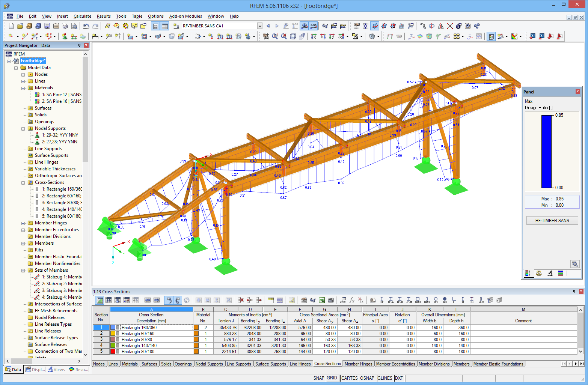Screen dimensions: 588x385
Task: Open the table calculator icon
Action: click(x=330, y=300)
